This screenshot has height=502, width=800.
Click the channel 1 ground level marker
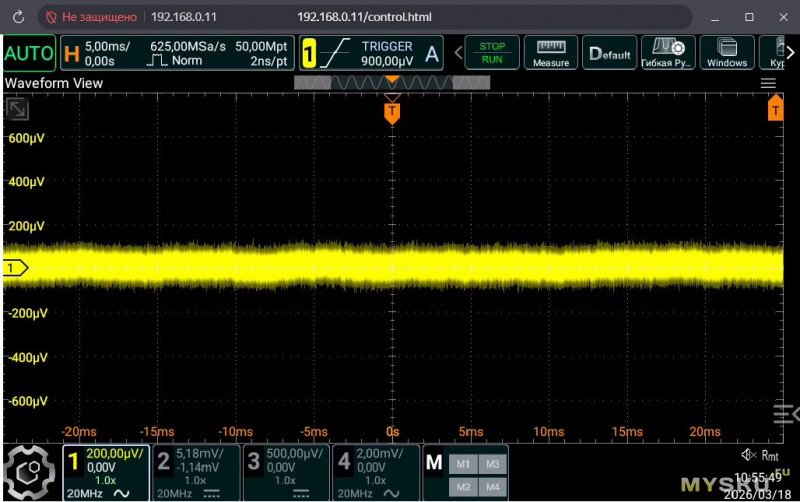(x=15, y=268)
